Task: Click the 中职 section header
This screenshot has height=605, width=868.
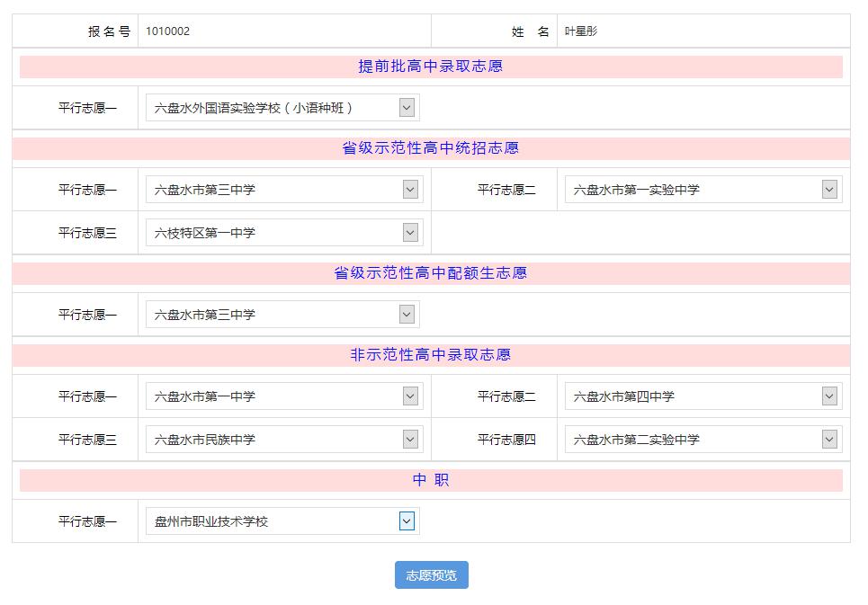Action: (431, 480)
